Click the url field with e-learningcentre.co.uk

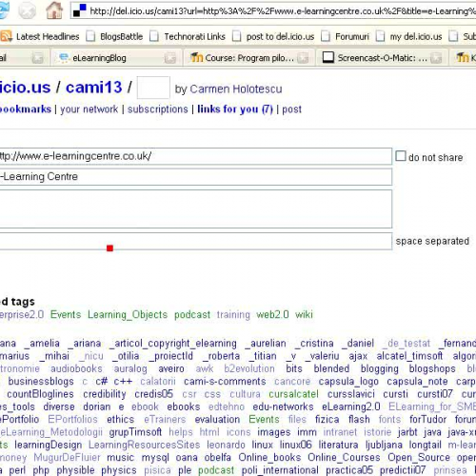point(196,156)
